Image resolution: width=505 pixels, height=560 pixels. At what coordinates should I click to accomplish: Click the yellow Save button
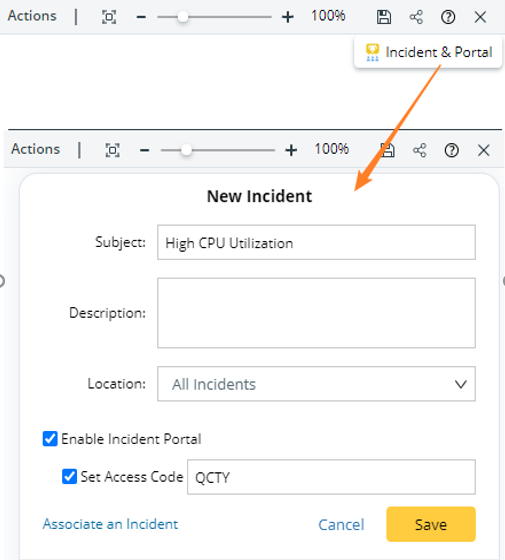431,524
